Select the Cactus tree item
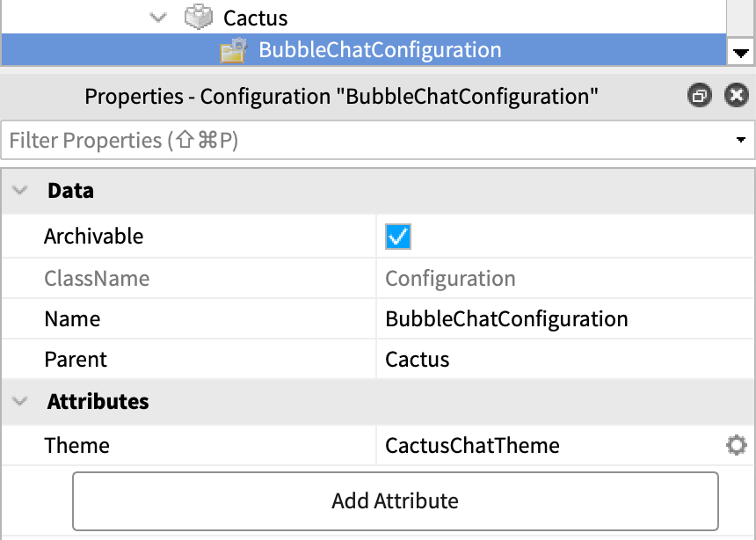 tap(255, 18)
